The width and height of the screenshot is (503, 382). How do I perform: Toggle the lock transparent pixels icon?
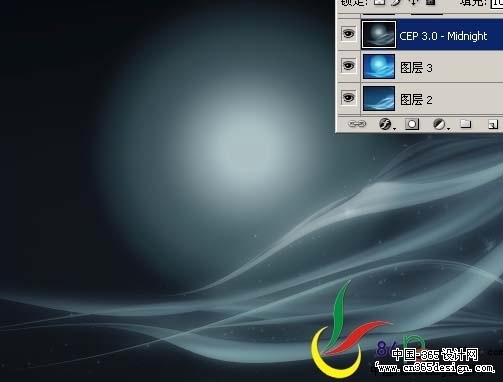click(x=379, y=2)
